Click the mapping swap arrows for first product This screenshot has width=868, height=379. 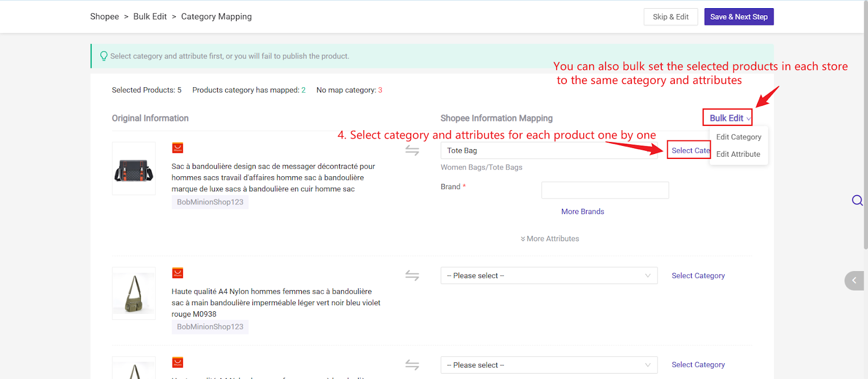pos(412,151)
